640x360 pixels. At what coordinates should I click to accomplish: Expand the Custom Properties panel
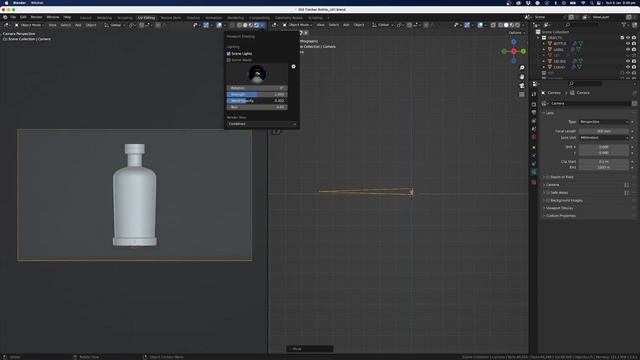[x=560, y=216]
